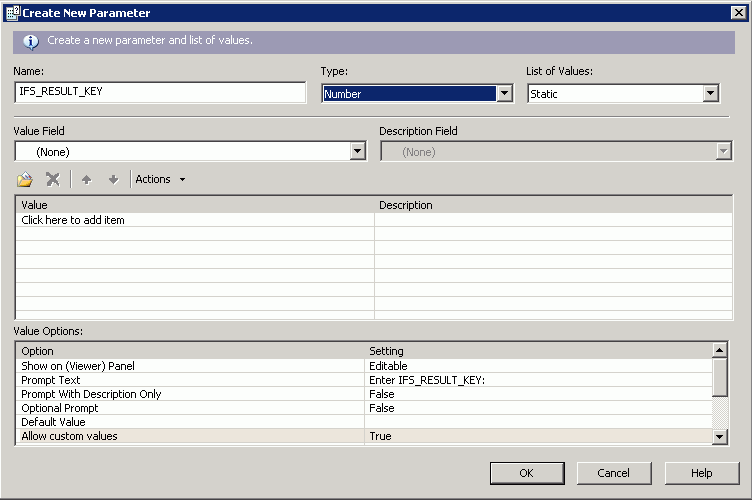Click the Create New Parameter title bar icon

(x=12, y=13)
